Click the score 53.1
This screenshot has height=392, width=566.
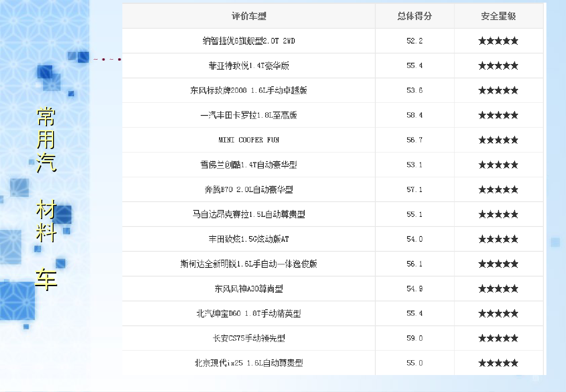coord(414,165)
